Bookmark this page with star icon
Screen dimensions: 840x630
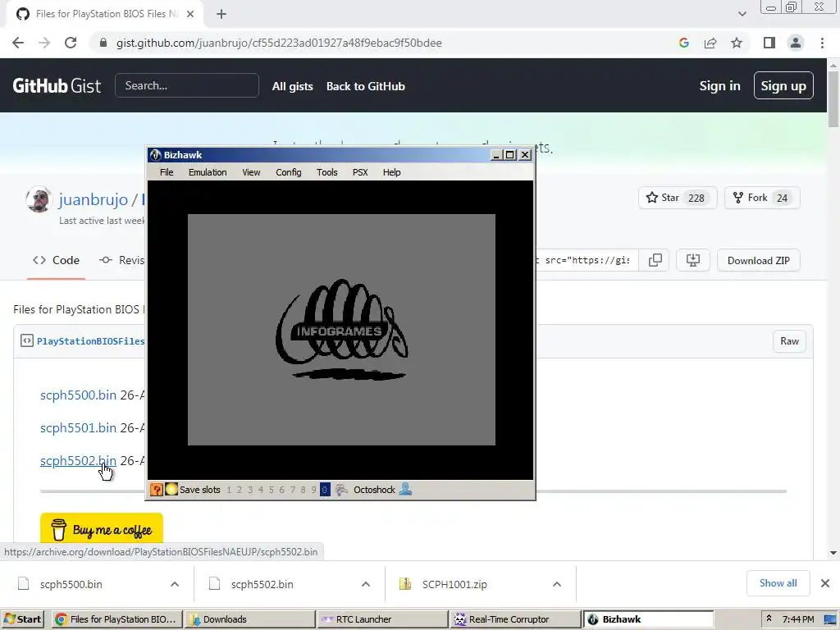click(737, 43)
